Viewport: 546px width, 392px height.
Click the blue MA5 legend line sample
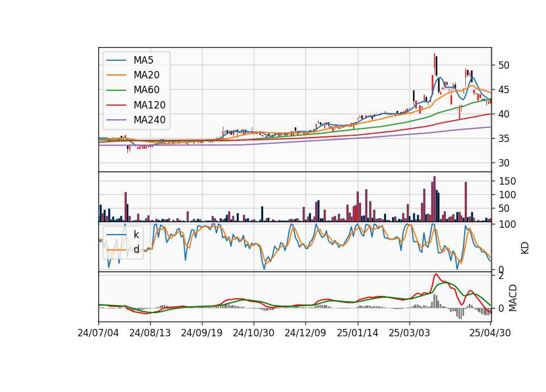pyautogui.click(x=116, y=60)
